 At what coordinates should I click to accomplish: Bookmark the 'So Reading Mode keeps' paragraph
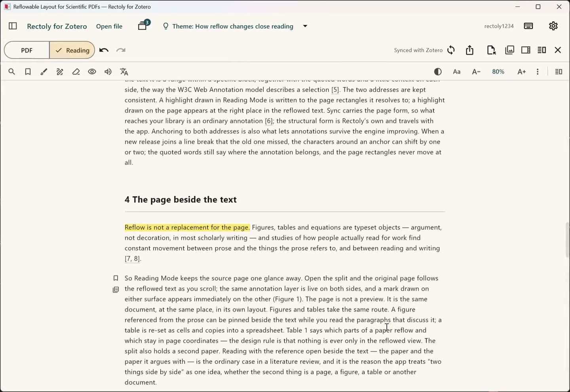click(x=116, y=278)
